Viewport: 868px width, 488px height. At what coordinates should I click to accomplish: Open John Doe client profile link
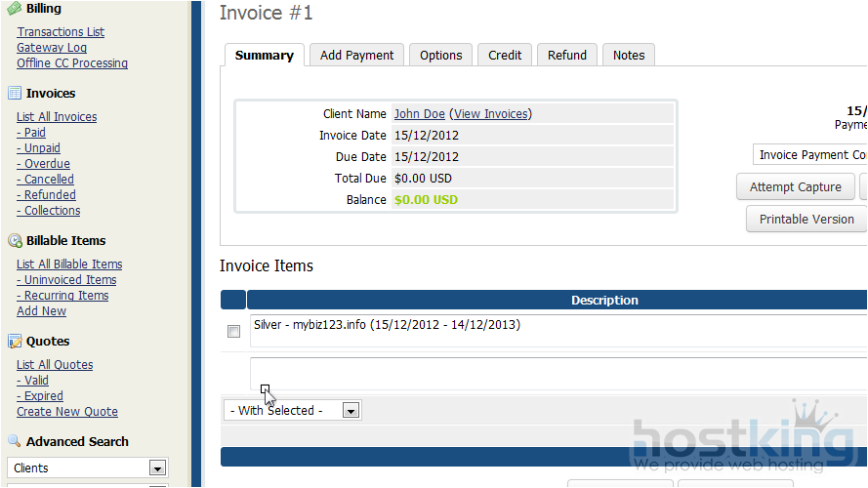tap(419, 114)
